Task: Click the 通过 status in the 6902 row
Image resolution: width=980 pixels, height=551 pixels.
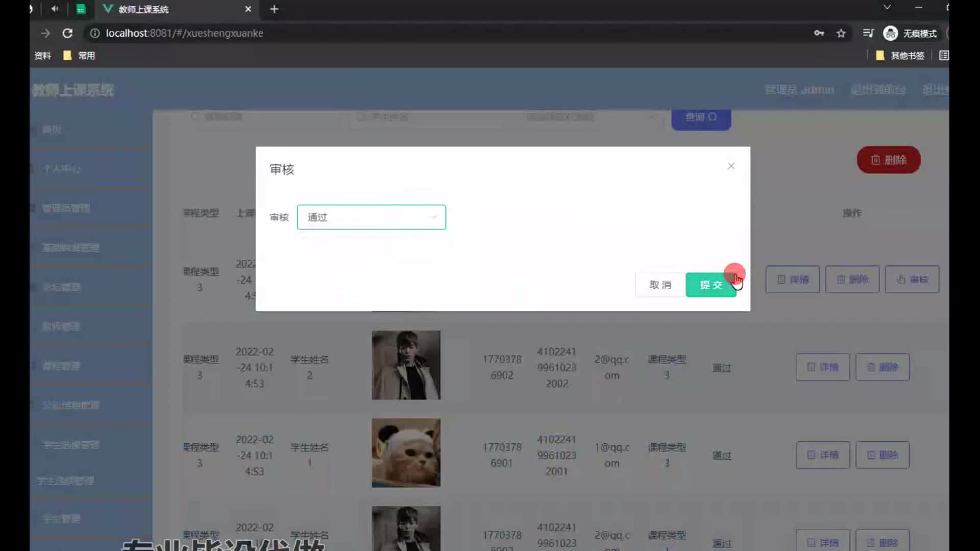Action: 722,368
